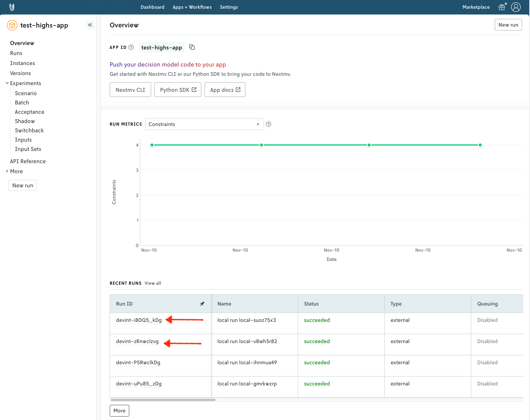Open the Apps + Workflows menu
530x420 pixels.
(192, 7)
